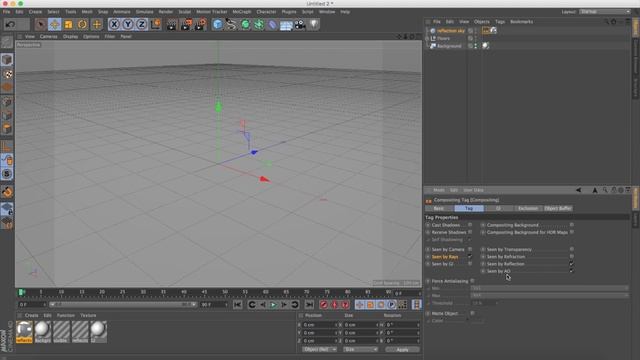This screenshot has width=640, height=360.
Task: Click Render to Picture Viewer icon
Action: pyautogui.click(x=186, y=24)
